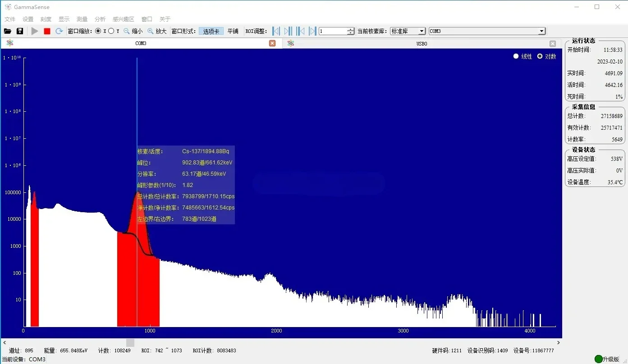Image resolution: width=628 pixels, height=364 pixels.
Task: Click the horizontal scrollbar thumb below the spectrum
Action: pos(130,343)
